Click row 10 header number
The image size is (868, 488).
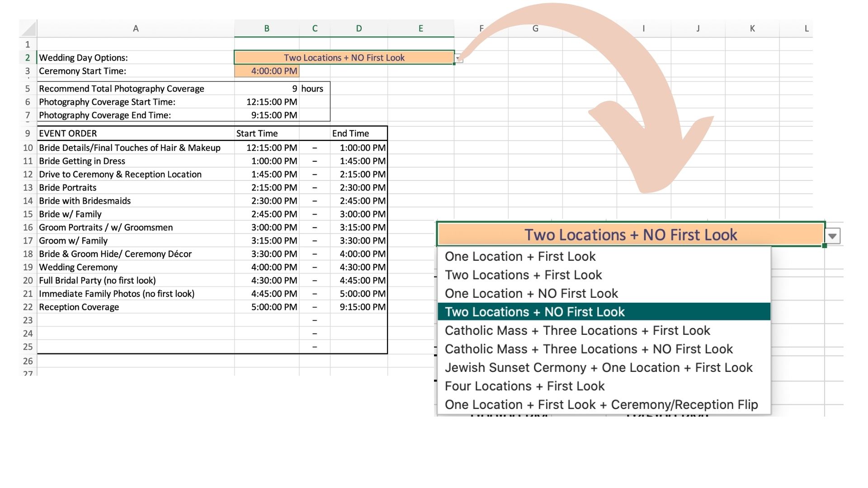[28, 148]
